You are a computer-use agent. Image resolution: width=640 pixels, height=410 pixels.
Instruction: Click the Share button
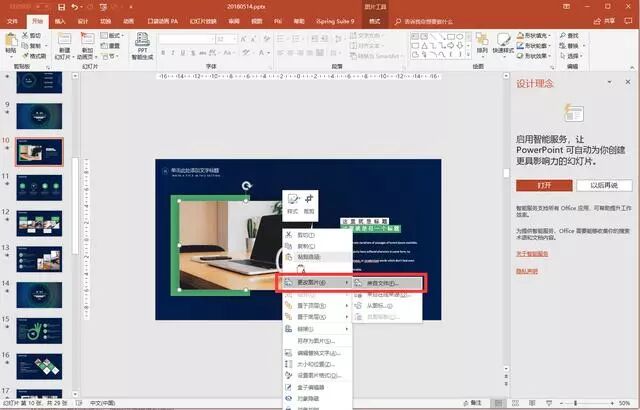pyautogui.click(x=604, y=21)
